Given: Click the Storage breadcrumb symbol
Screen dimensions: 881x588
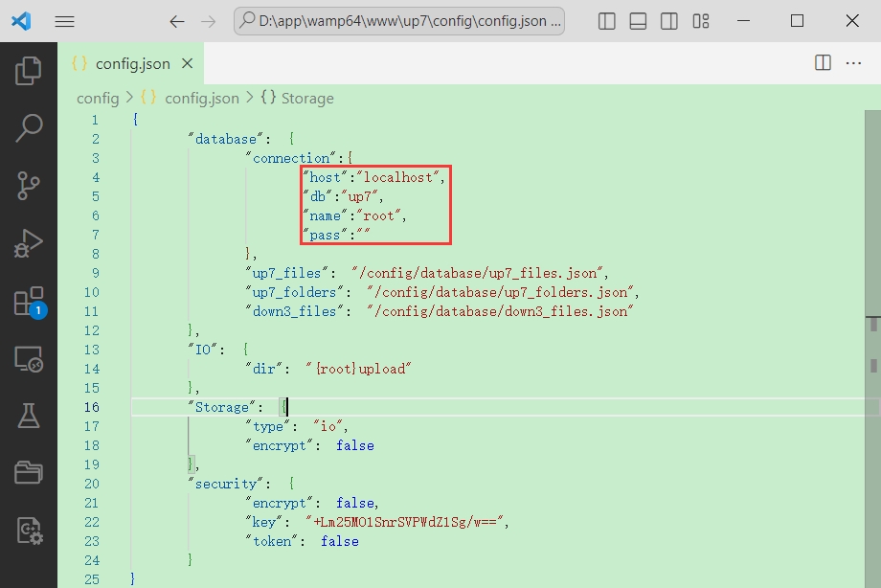Looking at the screenshot, I should [x=306, y=99].
